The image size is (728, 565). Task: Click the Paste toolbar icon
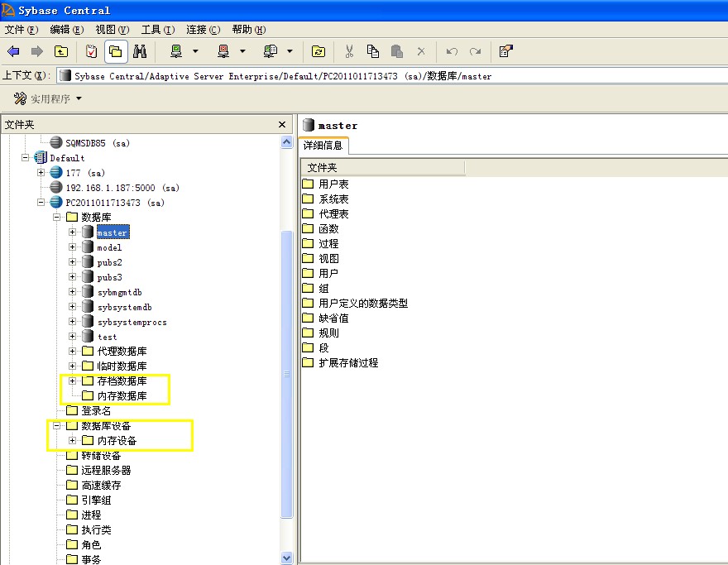396,51
